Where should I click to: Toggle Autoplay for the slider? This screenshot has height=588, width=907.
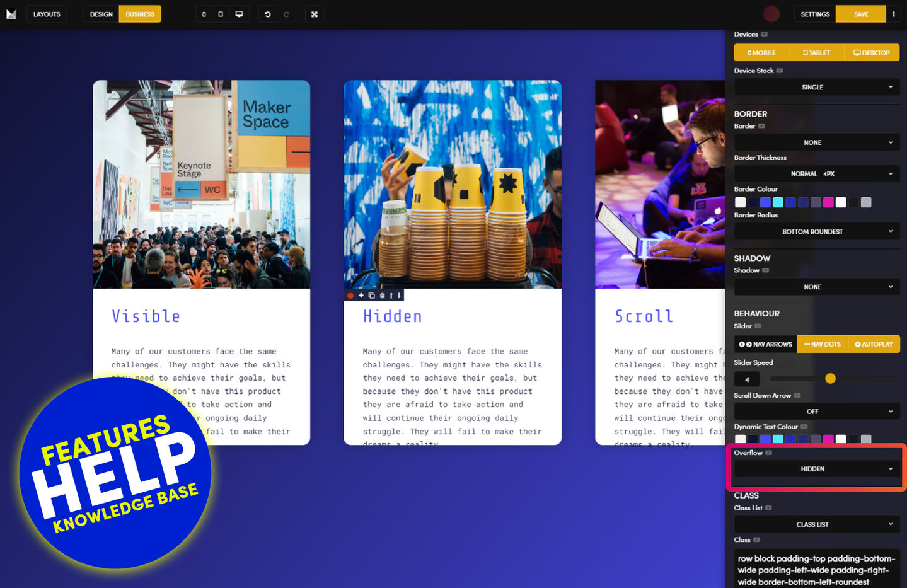point(874,344)
